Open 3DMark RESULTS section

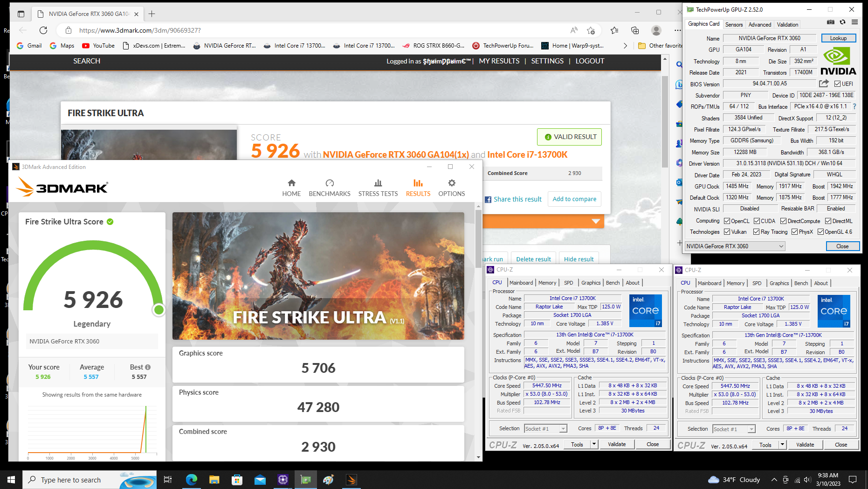[x=418, y=188]
